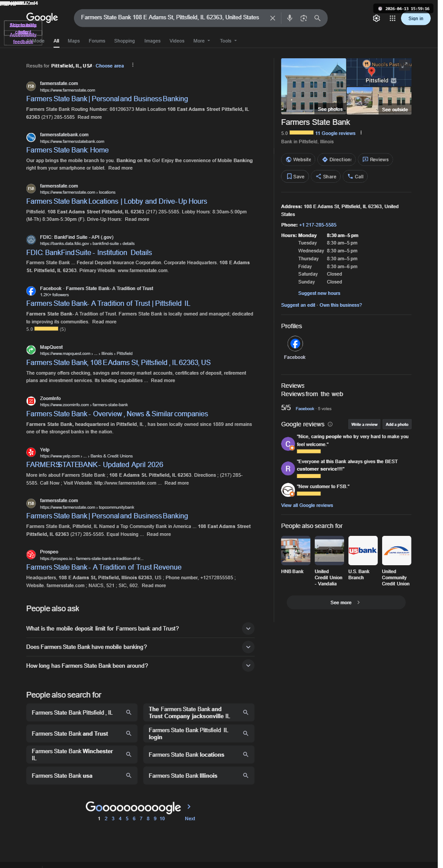Screen dimensions: 443x868
Task: Go to results page 2
Action: point(106,818)
